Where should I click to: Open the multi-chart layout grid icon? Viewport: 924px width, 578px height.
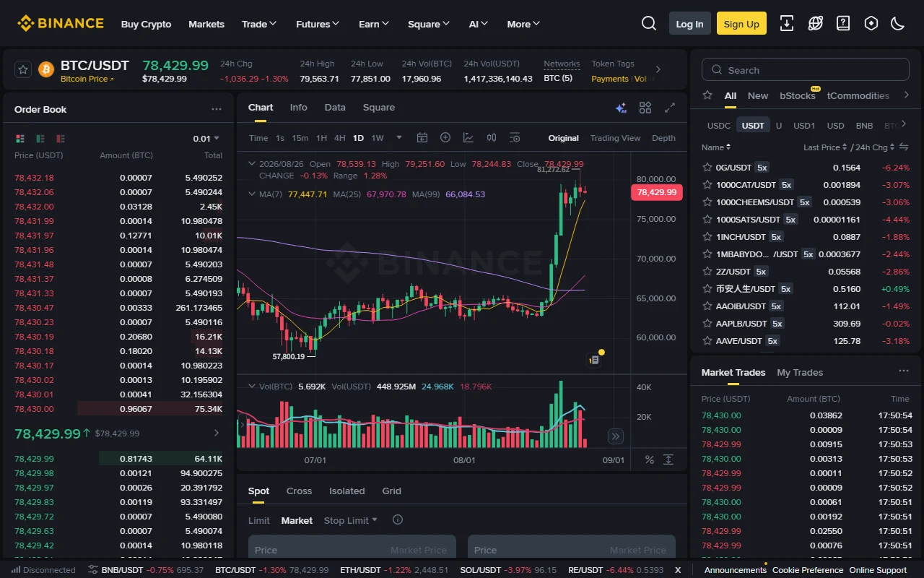pyautogui.click(x=645, y=108)
